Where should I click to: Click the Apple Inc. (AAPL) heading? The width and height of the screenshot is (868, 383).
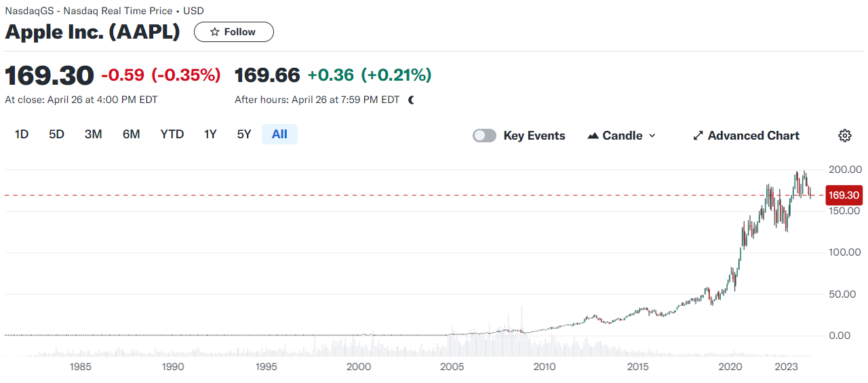(93, 32)
